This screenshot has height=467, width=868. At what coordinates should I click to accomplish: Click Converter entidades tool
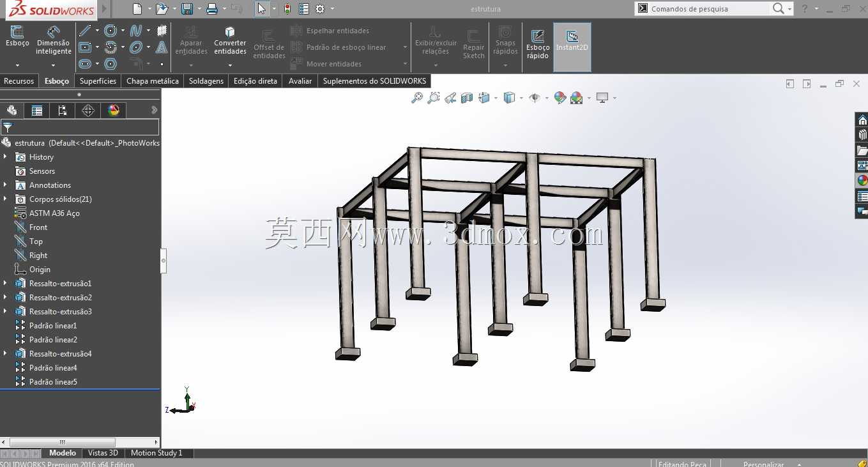(x=230, y=40)
